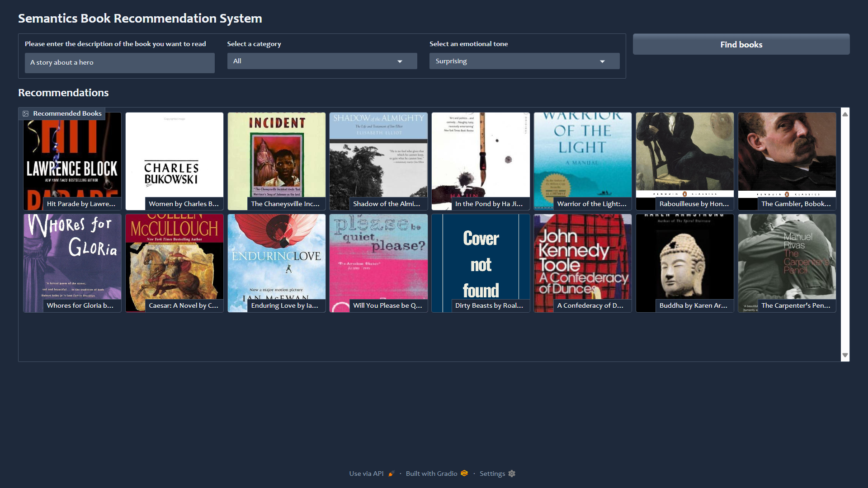Viewport: 868px width, 488px height.
Task: Open the category dropdown showing All
Action: pyautogui.click(x=322, y=61)
